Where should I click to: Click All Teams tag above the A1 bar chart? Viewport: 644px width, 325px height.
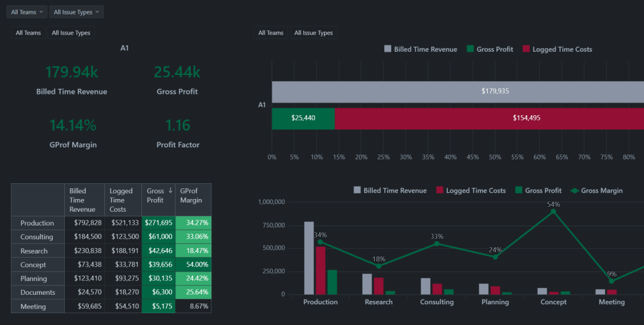pos(271,33)
